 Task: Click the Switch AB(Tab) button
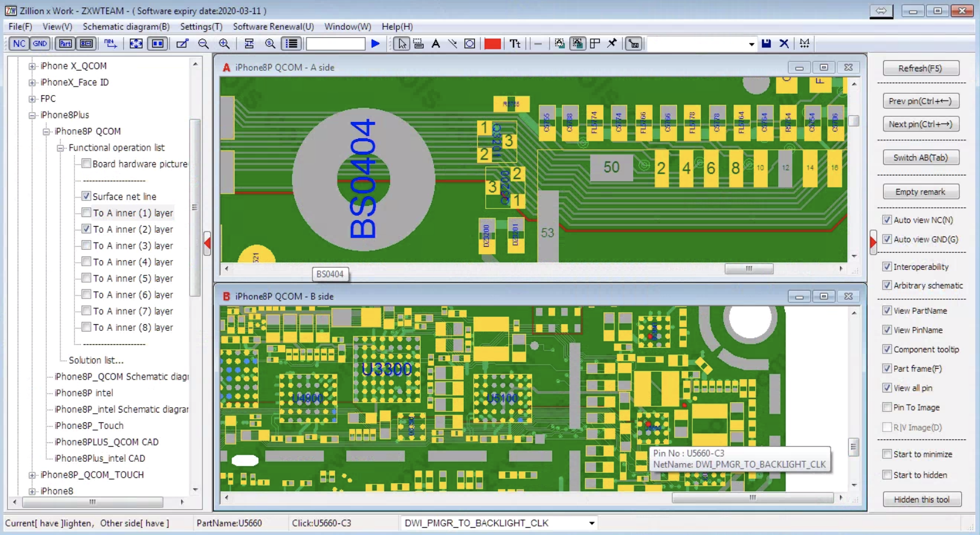(920, 158)
